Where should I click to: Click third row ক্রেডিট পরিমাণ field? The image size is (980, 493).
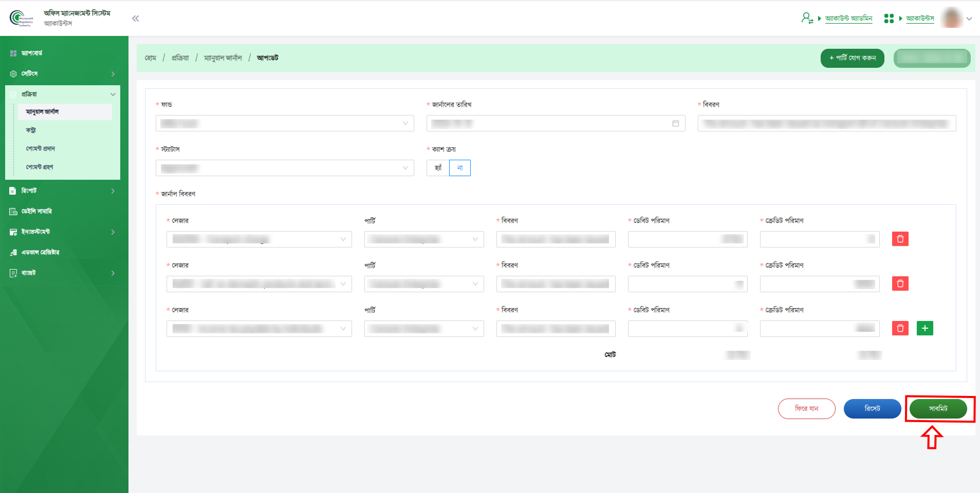[x=820, y=329]
